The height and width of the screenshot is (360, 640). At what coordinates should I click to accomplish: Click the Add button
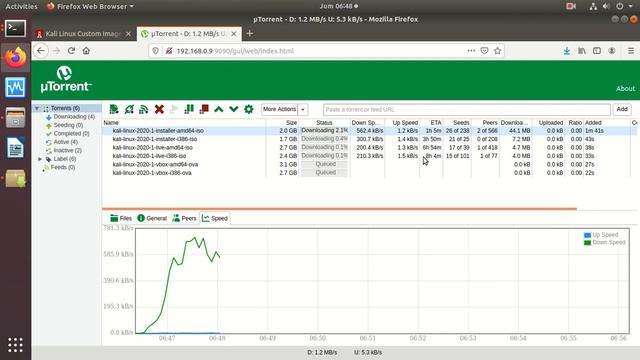click(x=622, y=109)
